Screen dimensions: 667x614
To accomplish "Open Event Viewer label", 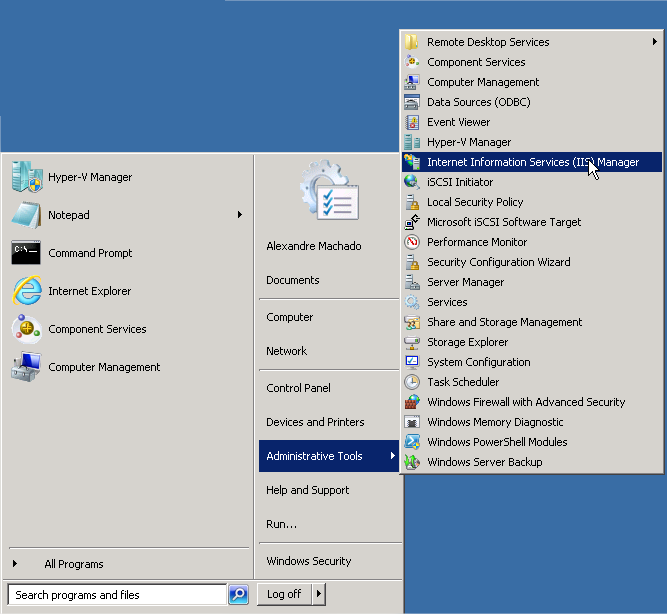I will (x=459, y=122).
